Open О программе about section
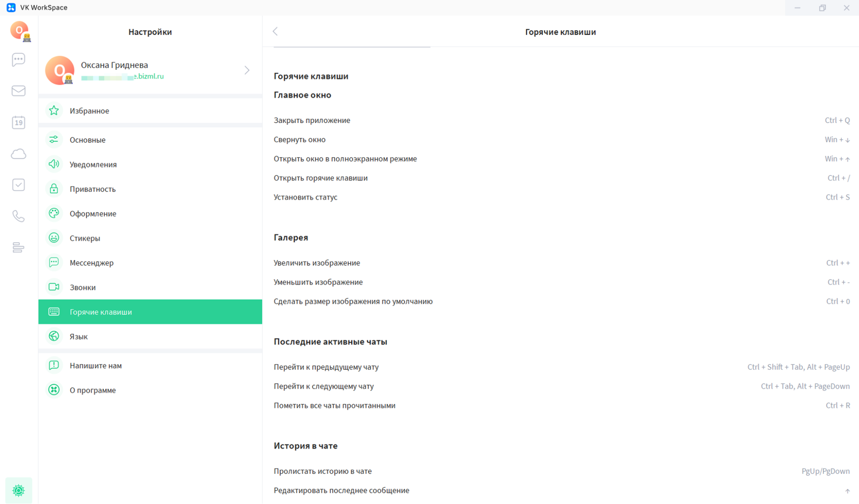859x504 pixels. 93,390
